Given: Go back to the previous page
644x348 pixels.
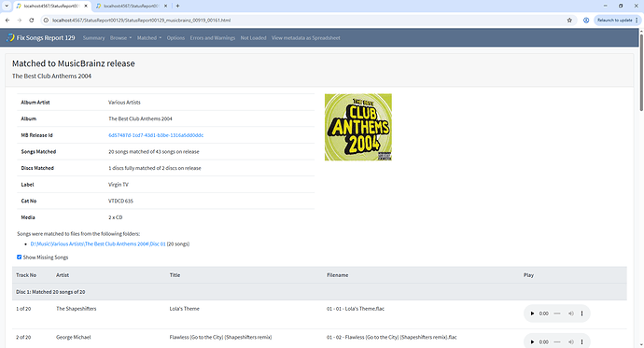Looking at the screenshot, I should pyautogui.click(x=7, y=21).
